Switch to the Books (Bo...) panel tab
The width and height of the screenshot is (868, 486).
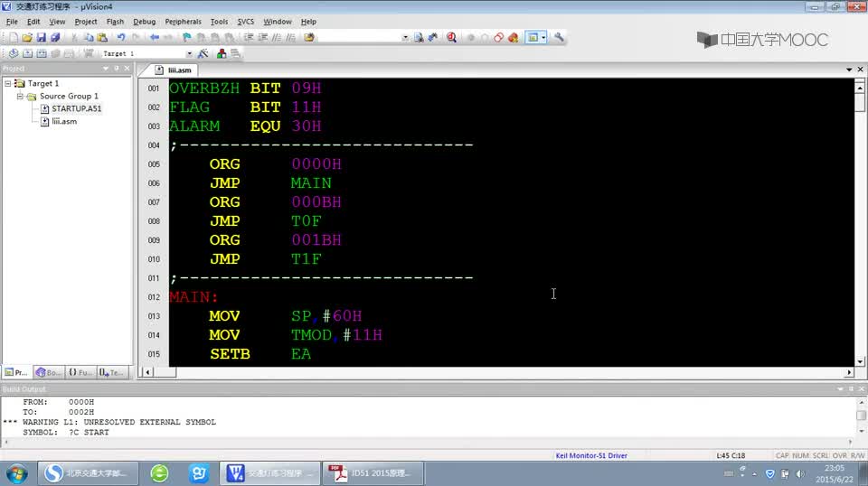pos(49,373)
